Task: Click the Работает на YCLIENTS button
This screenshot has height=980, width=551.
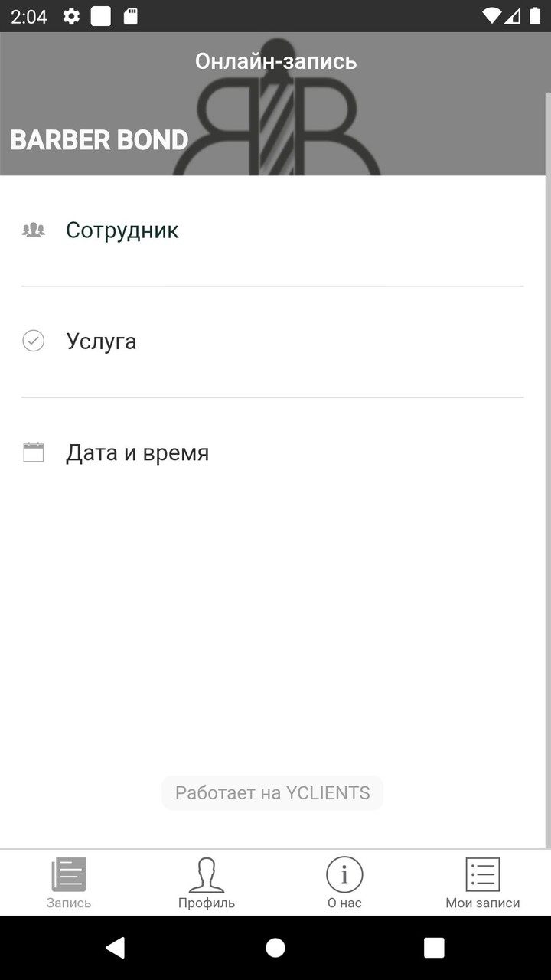Action: click(272, 792)
